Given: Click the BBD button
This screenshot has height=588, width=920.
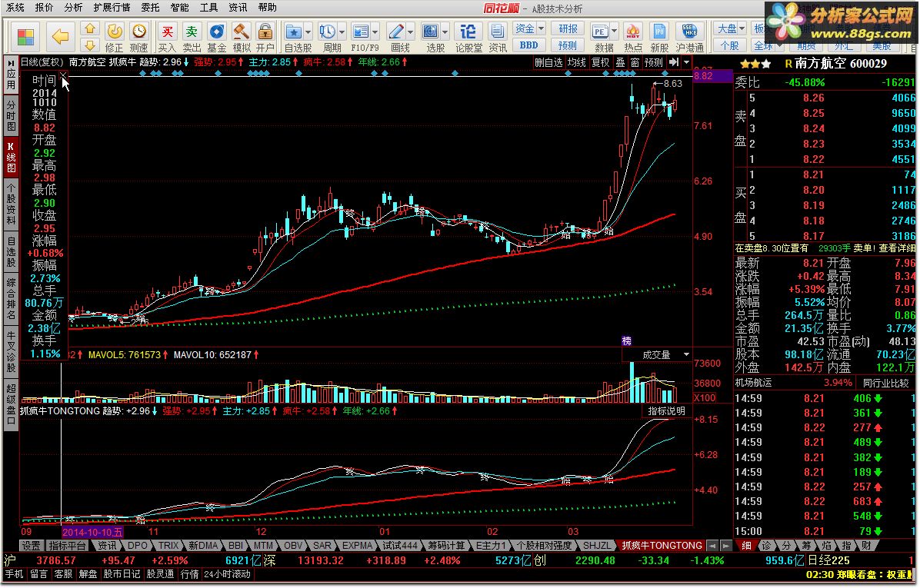Looking at the screenshot, I should tap(529, 45).
